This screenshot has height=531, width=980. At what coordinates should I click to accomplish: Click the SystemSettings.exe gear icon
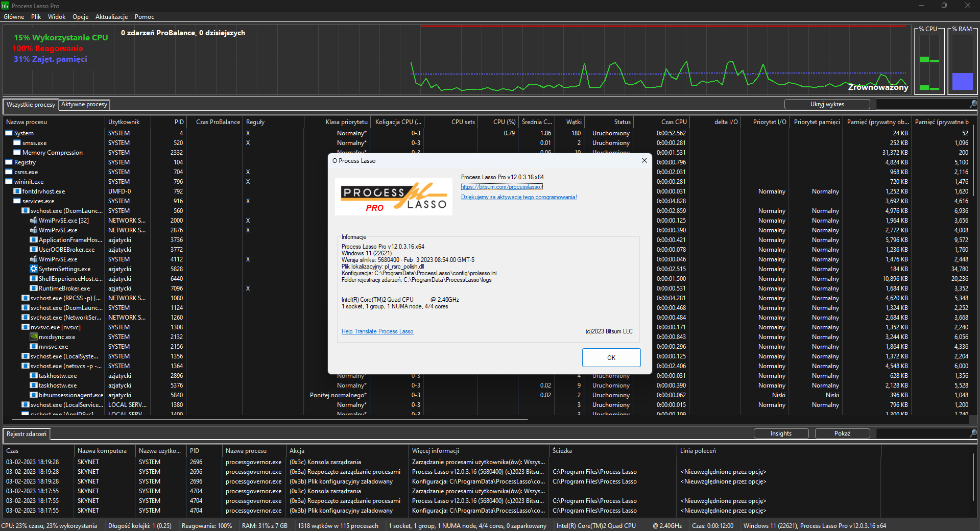34,269
